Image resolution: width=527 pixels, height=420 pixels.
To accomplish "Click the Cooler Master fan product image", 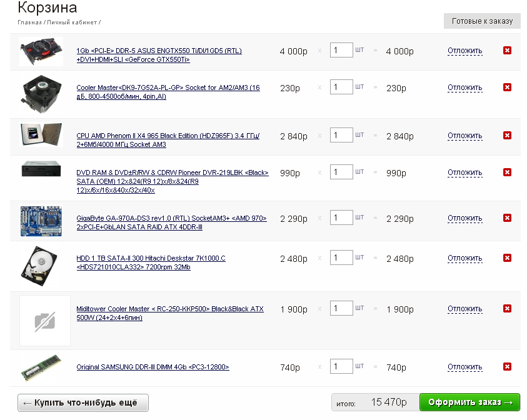I will 41,94.
